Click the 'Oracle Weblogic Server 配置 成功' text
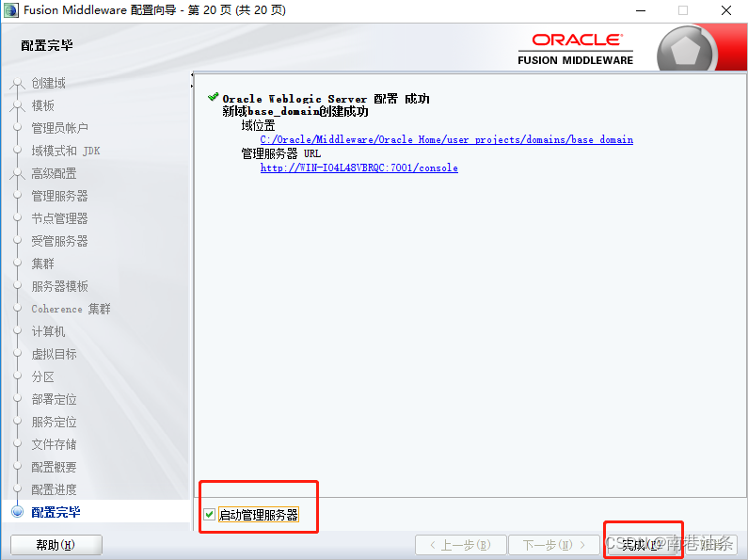 click(326, 99)
